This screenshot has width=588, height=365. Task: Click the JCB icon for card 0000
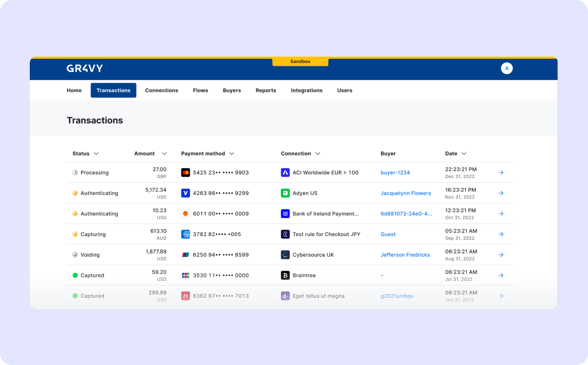click(185, 275)
